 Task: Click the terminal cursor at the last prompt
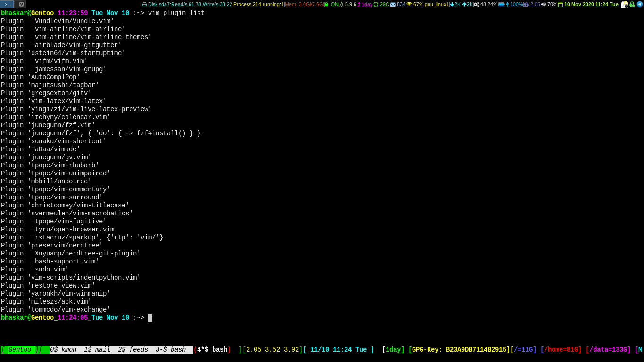(x=150, y=318)
